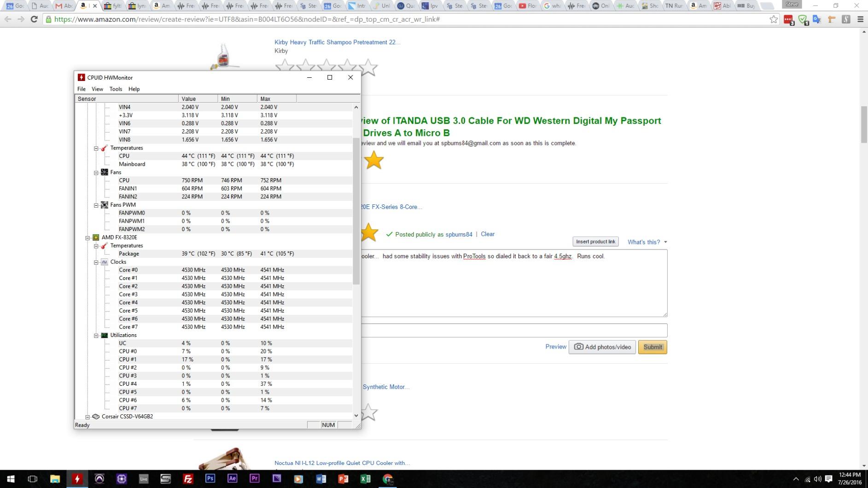This screenshot has width=868, height=488.
Task: Switch to the Gmail browser tab
Action: [64, 6]
